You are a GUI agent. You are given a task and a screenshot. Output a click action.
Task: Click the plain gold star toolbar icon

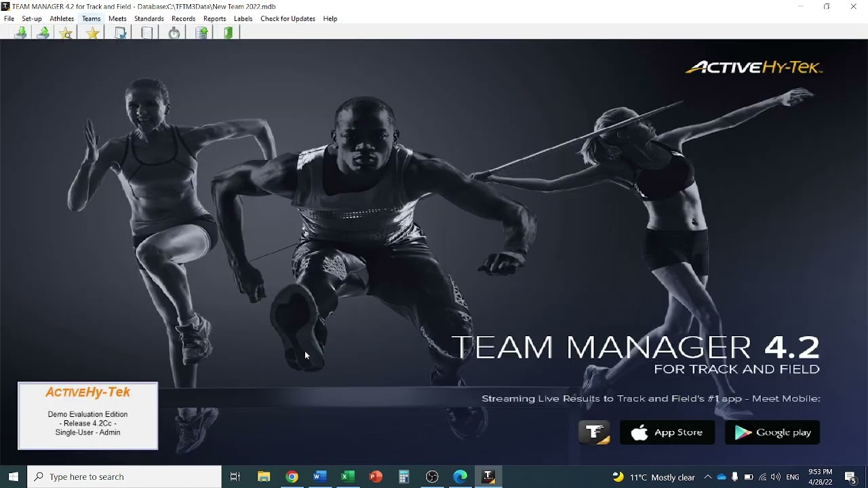[x=93, y=33]
